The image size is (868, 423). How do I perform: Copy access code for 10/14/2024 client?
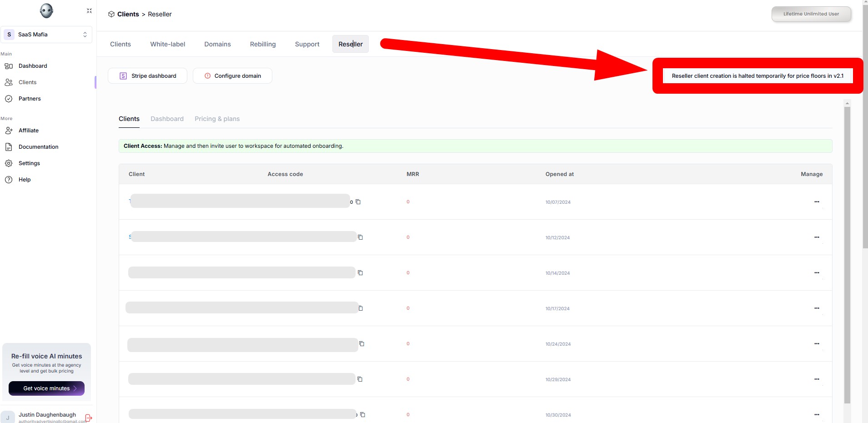(360, 273)
